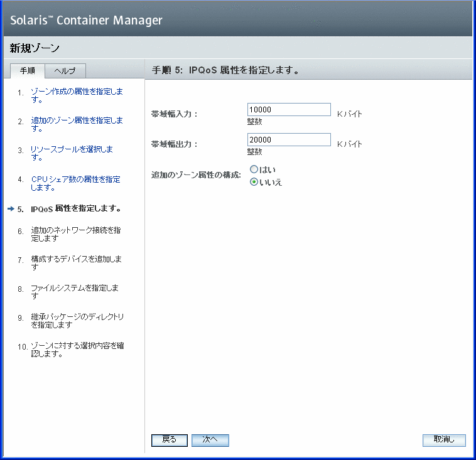Click the 戻る button
Viewport: 476px width, 460px height.
pos(170,441)
